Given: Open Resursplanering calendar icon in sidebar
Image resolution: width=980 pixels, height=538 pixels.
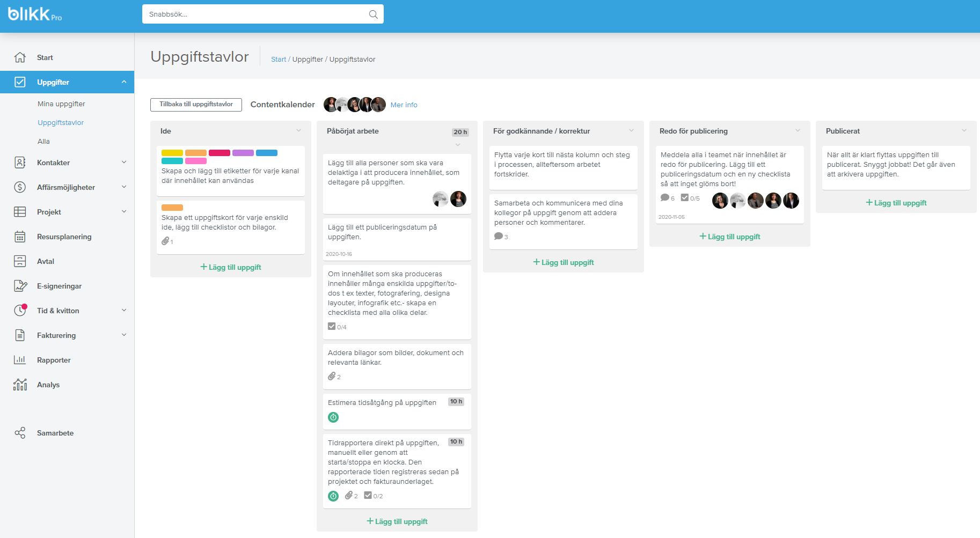Looking at the screenshot, I should (20, 237).
